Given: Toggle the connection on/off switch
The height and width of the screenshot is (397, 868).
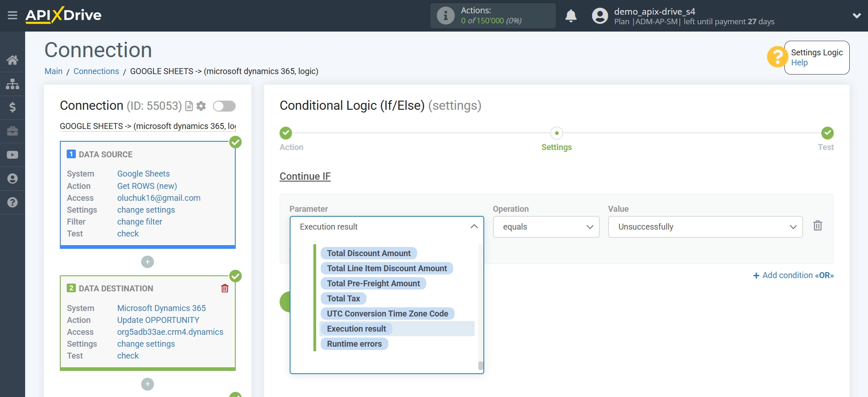Looking at the screenshot, I should click(224, 106).
